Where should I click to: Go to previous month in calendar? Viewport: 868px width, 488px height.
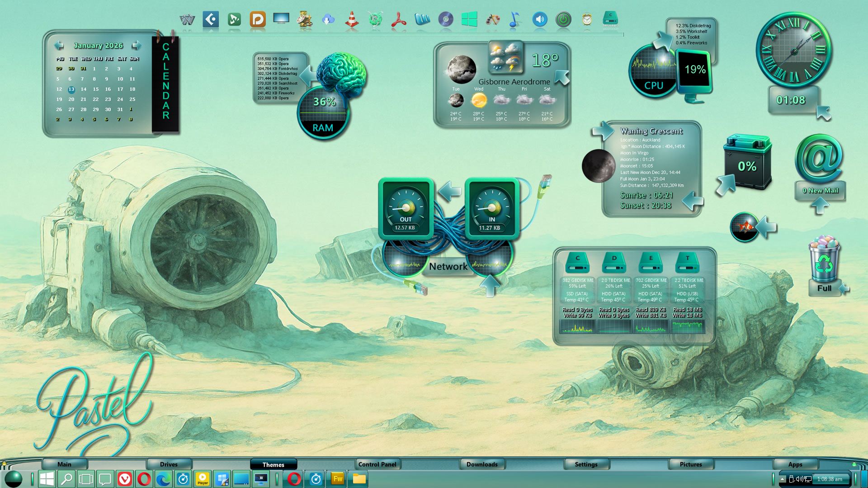coord(59,46)
